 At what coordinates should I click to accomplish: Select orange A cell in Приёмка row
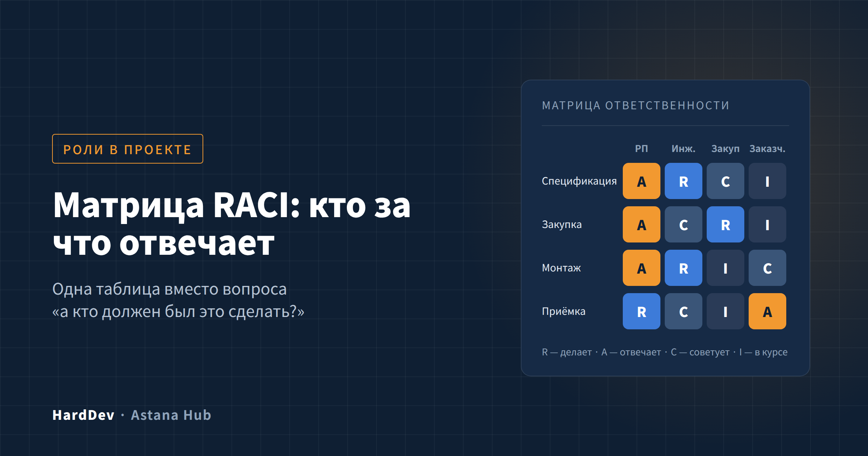coord(767,311)
